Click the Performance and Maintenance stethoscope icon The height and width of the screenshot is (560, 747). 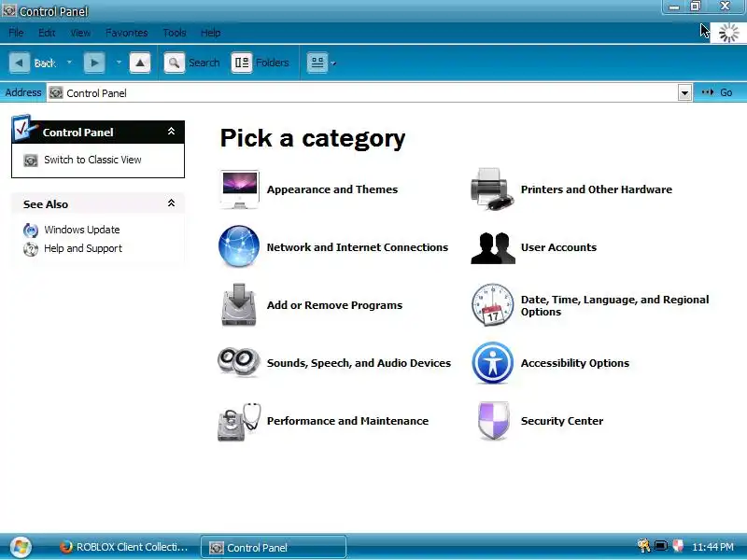239,422
